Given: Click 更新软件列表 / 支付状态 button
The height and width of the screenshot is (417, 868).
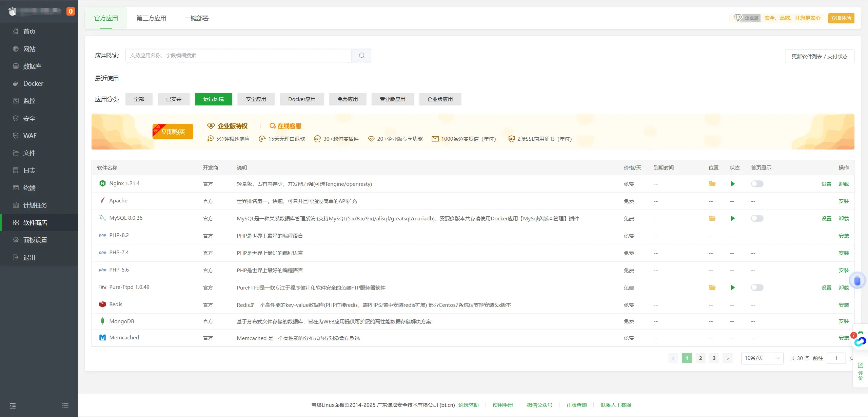Looking at the screenshot, I should coord(820,56).
